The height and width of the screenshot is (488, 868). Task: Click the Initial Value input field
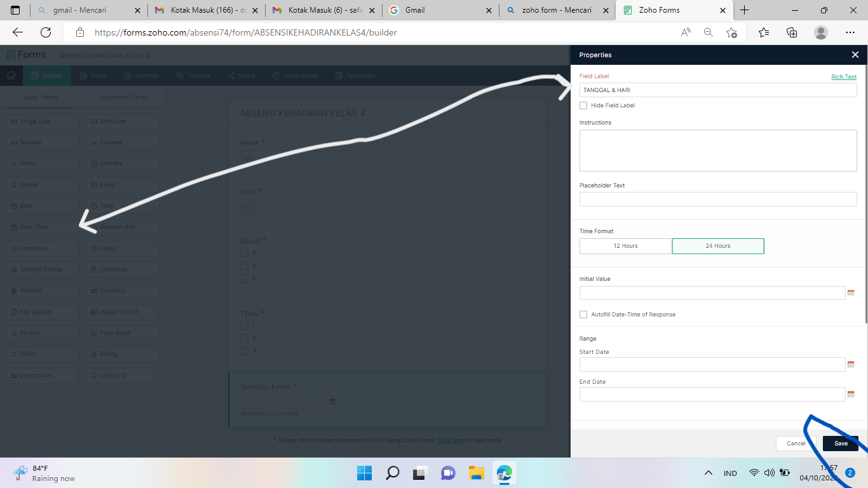click(712, 293)
